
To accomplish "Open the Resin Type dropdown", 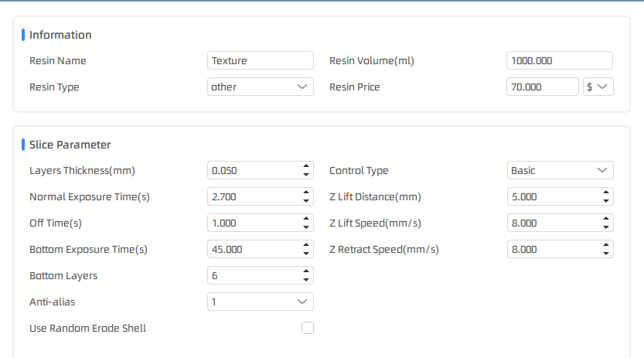I will point(261,87).
